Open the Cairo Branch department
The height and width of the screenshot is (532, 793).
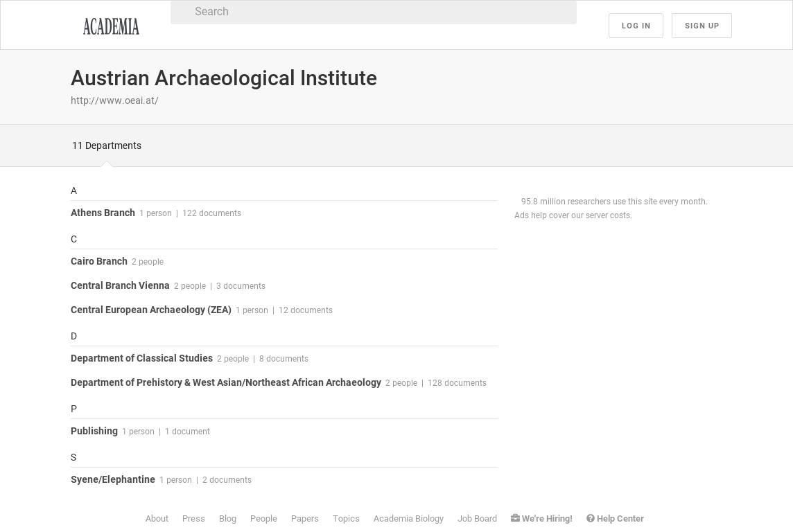pos(99,261)
